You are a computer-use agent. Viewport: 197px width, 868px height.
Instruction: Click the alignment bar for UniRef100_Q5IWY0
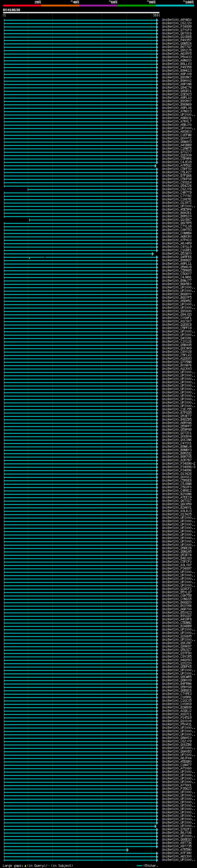79,254
